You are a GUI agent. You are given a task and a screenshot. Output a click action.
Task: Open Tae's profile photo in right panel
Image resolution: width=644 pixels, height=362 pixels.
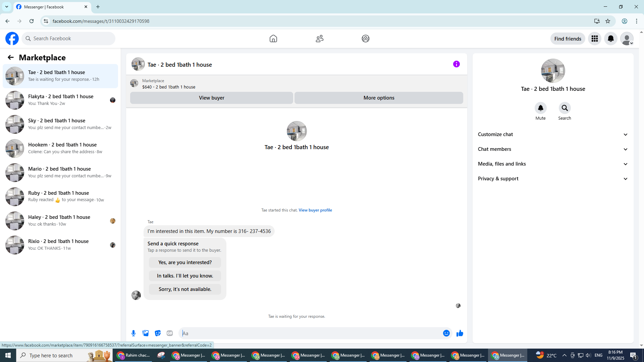553,71
